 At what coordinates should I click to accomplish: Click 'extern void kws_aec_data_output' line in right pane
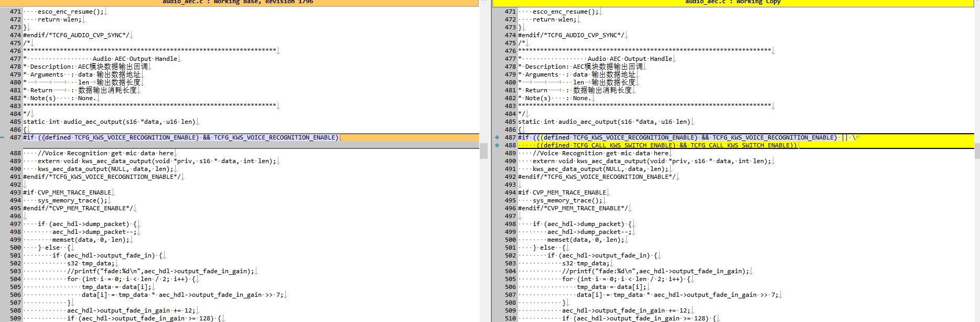coord(652,161)
